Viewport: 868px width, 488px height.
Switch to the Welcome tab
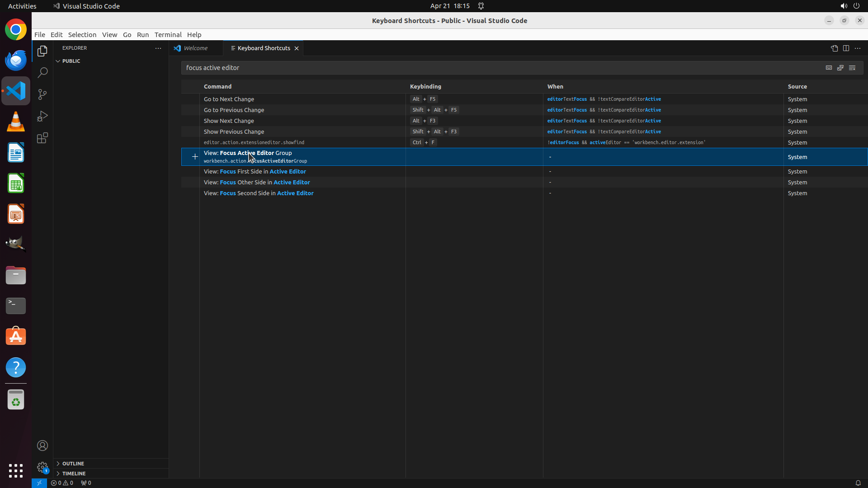click(x=195, y=48)
